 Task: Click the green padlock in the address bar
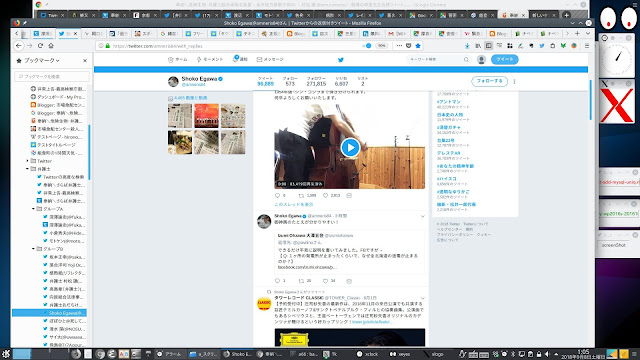tap(108, 46)
